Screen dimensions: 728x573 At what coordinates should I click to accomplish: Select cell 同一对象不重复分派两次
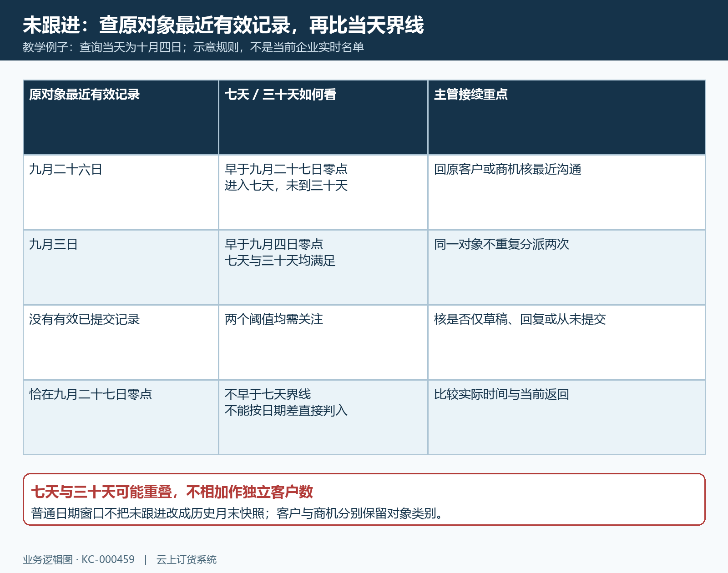pos(566,267)
